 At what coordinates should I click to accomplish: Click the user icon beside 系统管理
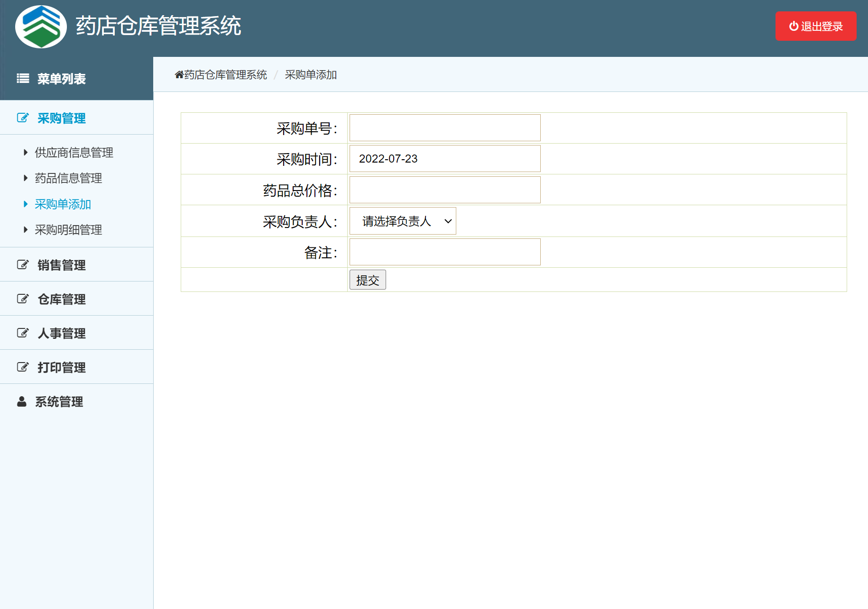click(22, 402)
